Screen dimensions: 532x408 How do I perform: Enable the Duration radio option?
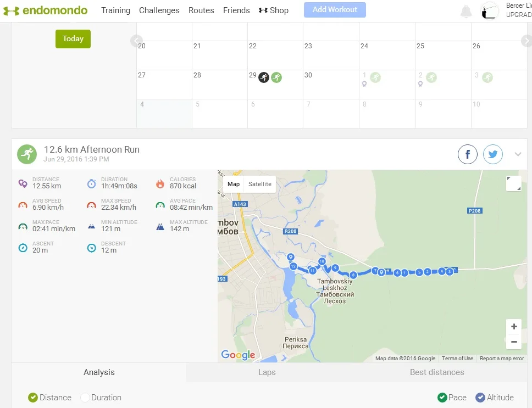[x=85, y=398]
